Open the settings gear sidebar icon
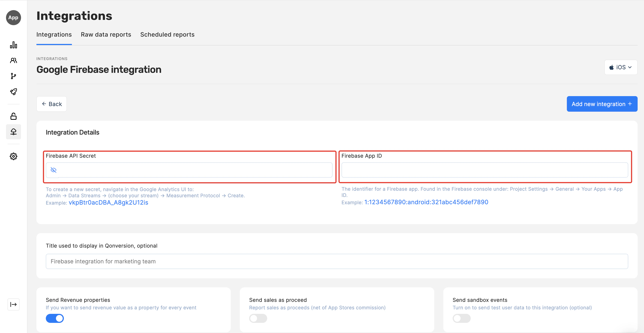Viewport: 644px width, 333px height. 14,157
